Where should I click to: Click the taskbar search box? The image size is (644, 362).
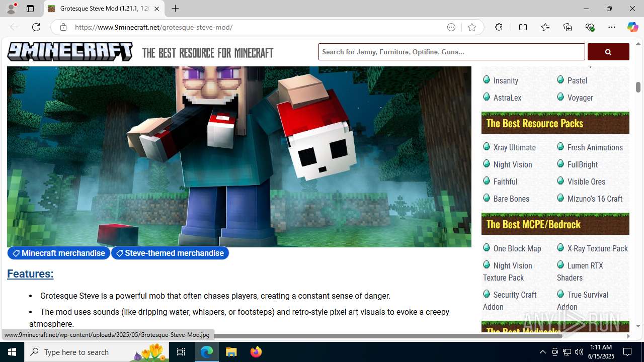[97, 352]
